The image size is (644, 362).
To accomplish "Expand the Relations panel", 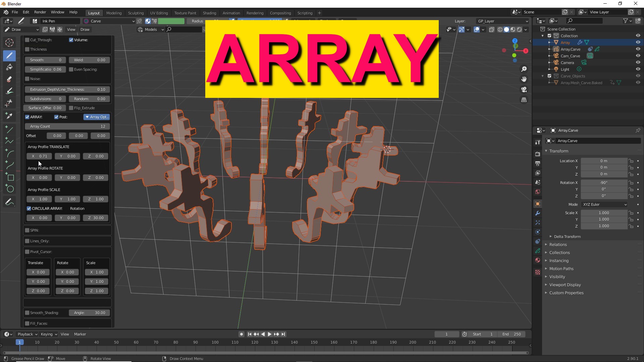I will point(558,245).
